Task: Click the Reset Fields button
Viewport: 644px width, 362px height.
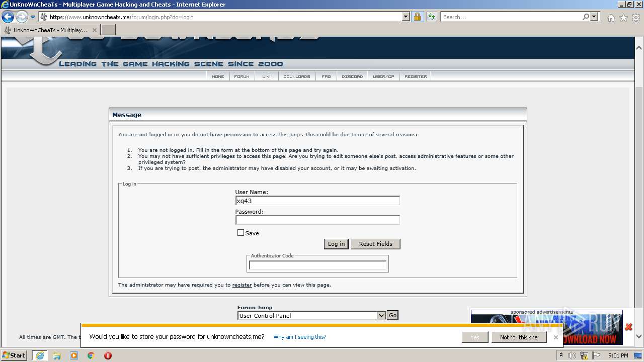Action: coord(375,244)
